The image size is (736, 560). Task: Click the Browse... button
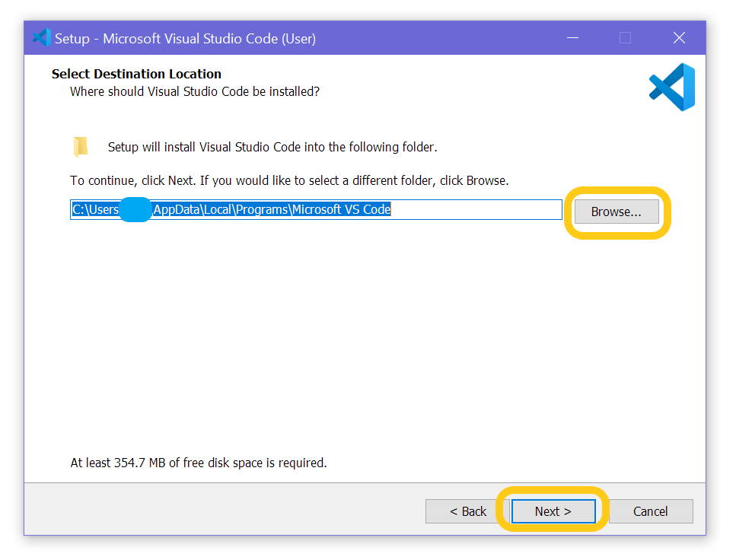(x=617, y=212)
